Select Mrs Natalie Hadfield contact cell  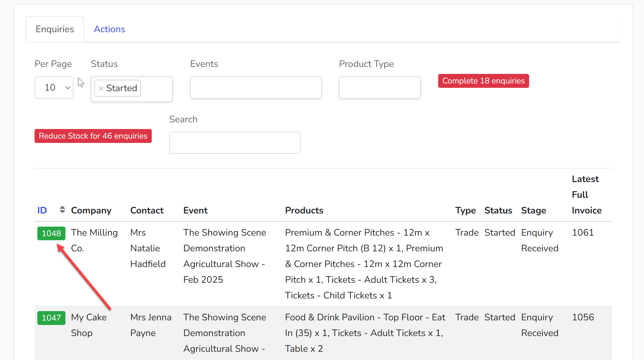pos(148,248)
